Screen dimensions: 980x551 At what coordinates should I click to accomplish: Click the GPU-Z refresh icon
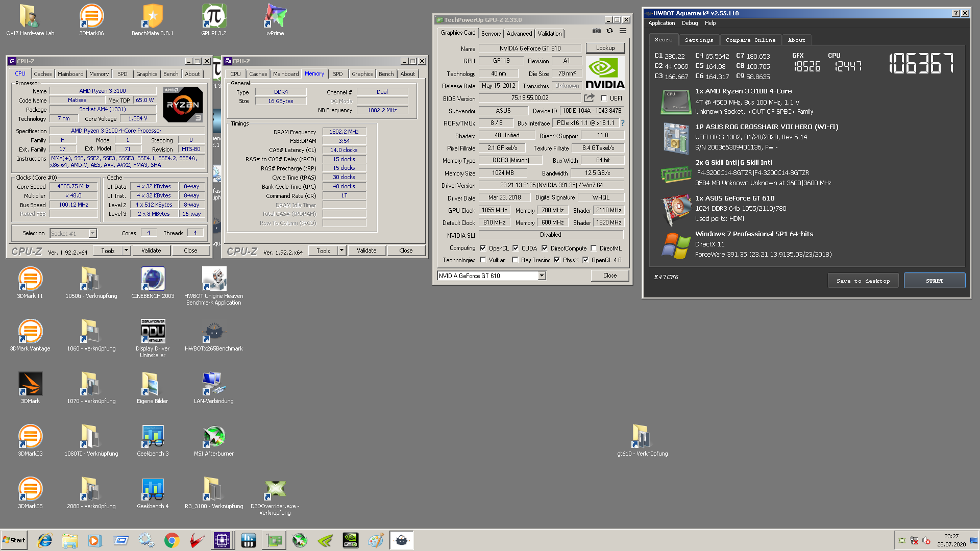(x=609, y=31)
